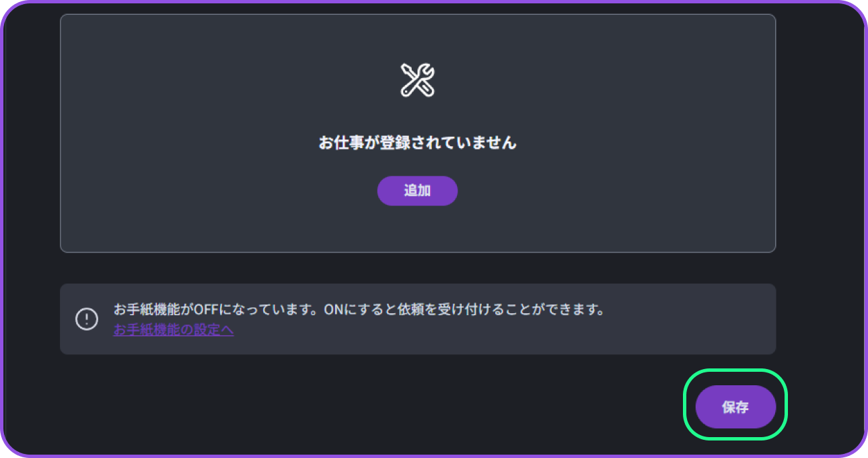
Task: Click the お仕事が登録されていません heading
Action: 417,143
